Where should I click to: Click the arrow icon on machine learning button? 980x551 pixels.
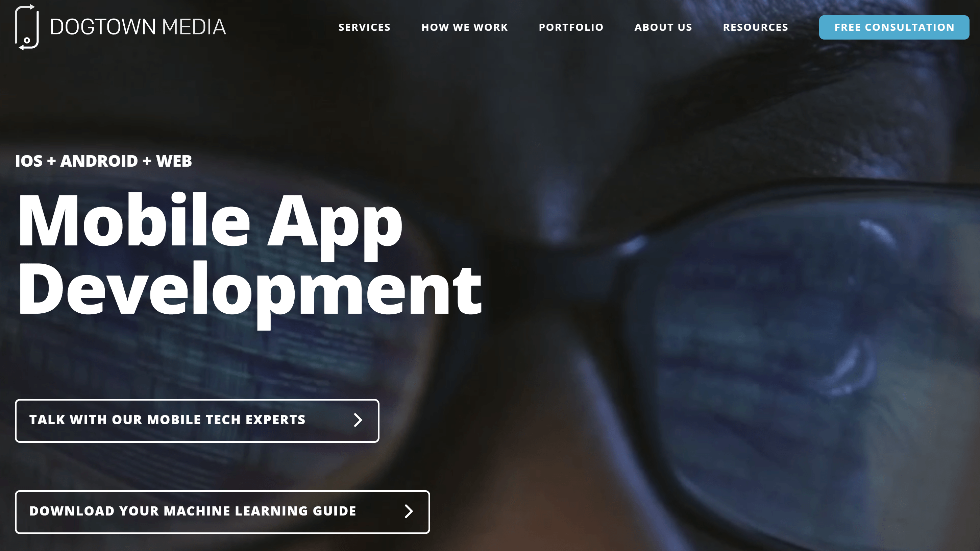[409, 511]
